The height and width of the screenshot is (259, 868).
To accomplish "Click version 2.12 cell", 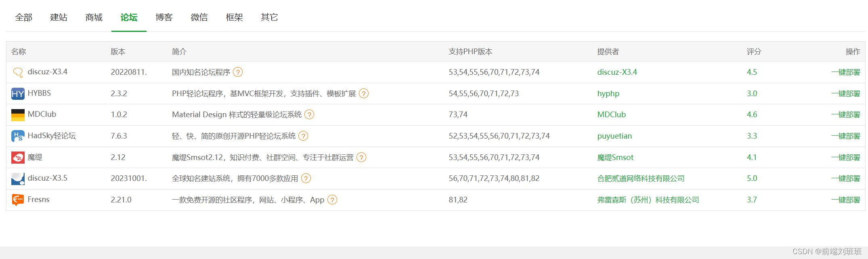I will [118, 157].
